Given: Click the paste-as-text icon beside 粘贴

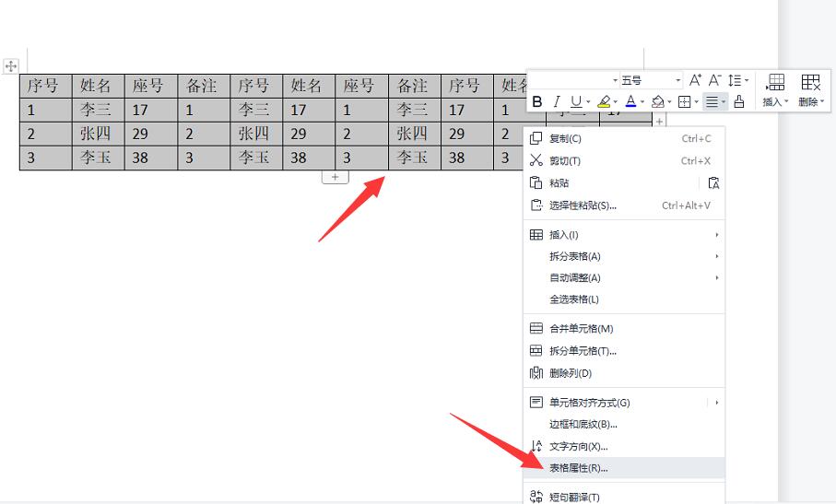Looking at the screenshot, I should click(712, 183).
